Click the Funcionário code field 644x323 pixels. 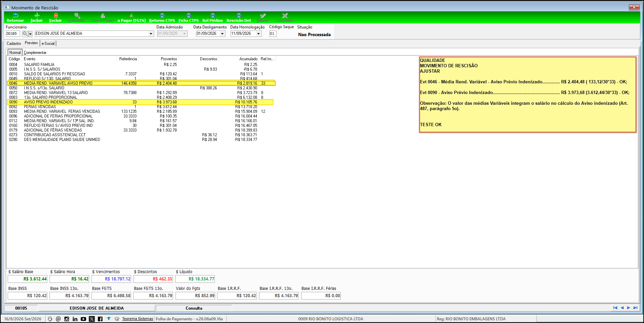[x=13, y=34]
